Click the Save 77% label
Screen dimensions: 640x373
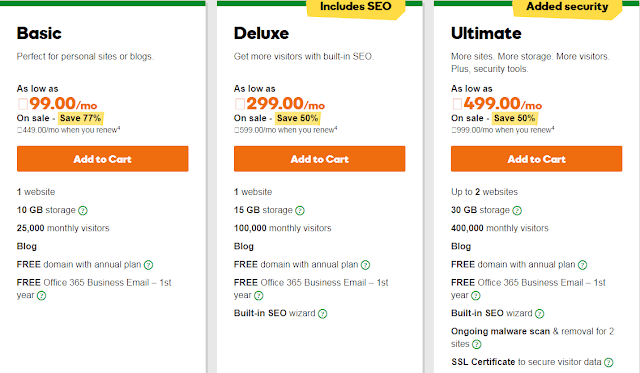(80, 118)
